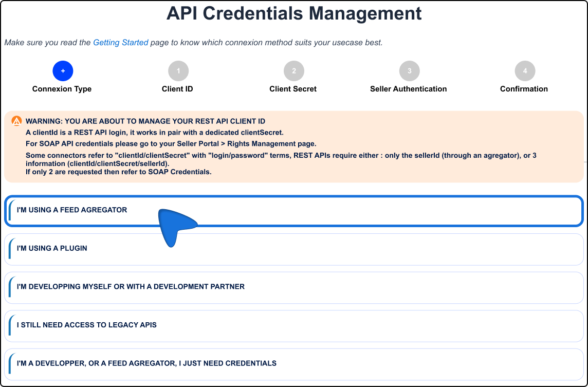588x387 pixels.
Task: Click the step 1 circle icon
Action: coord(178,71)
